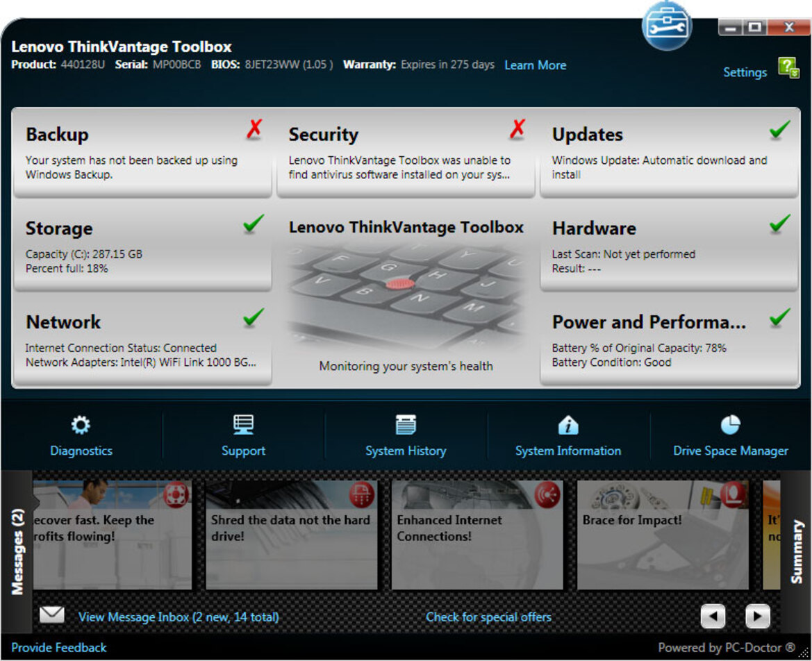This screenshot has height=661, width=812.
Task: Click the 'Expires in 275 days' warranty text
Action: (x=447, y=65)
